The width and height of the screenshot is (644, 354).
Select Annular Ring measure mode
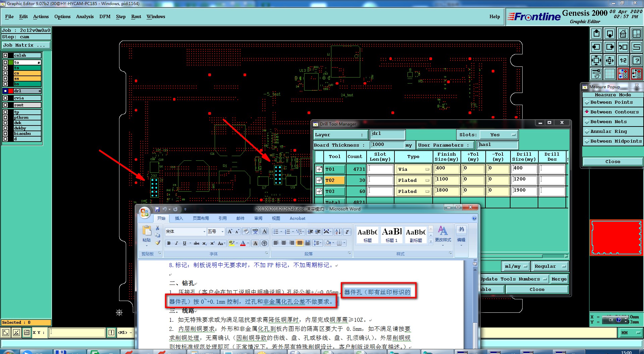click(x=613, y=132)
